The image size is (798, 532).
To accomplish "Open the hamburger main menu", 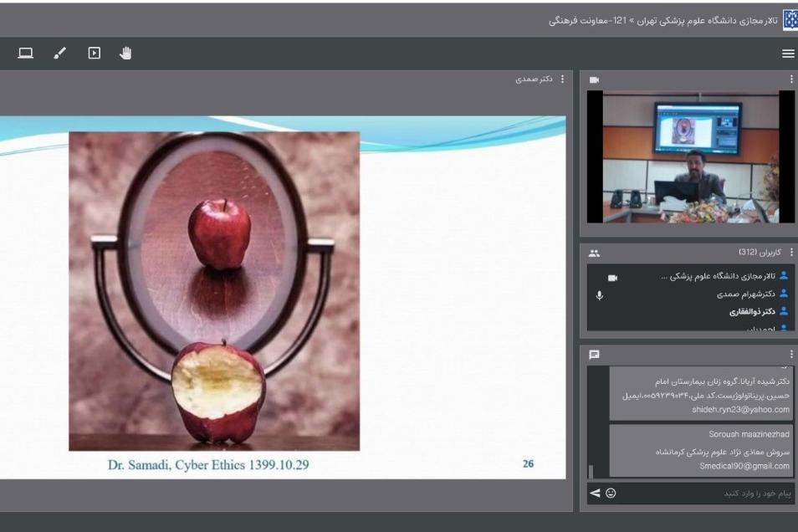I will [x=787, y=54].
